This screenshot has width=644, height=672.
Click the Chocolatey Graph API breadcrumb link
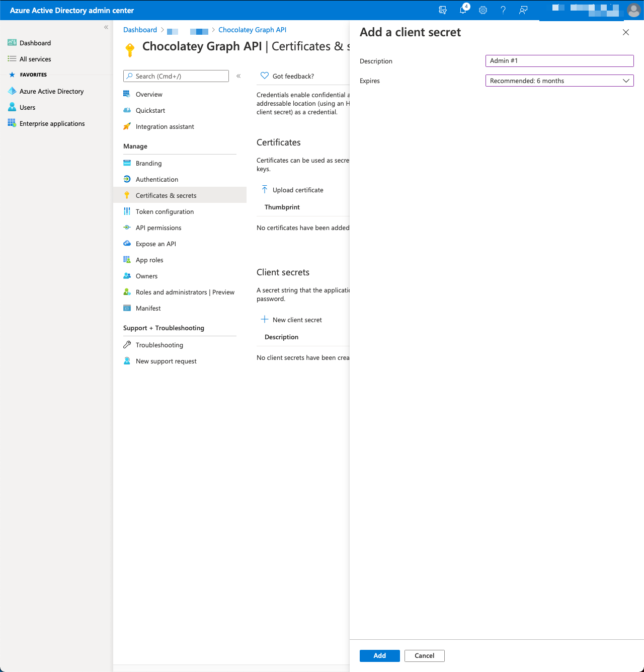point(252,30)
